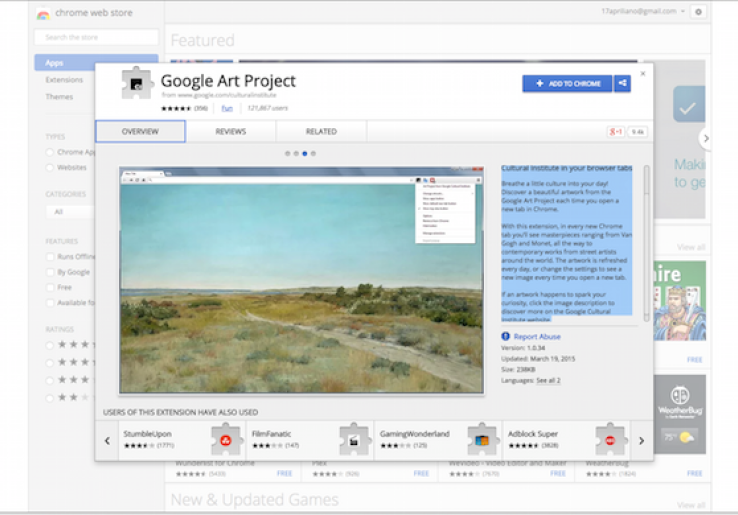Click featured carousel next arrow
Screen dimensions: 738x515
point(705,138)
